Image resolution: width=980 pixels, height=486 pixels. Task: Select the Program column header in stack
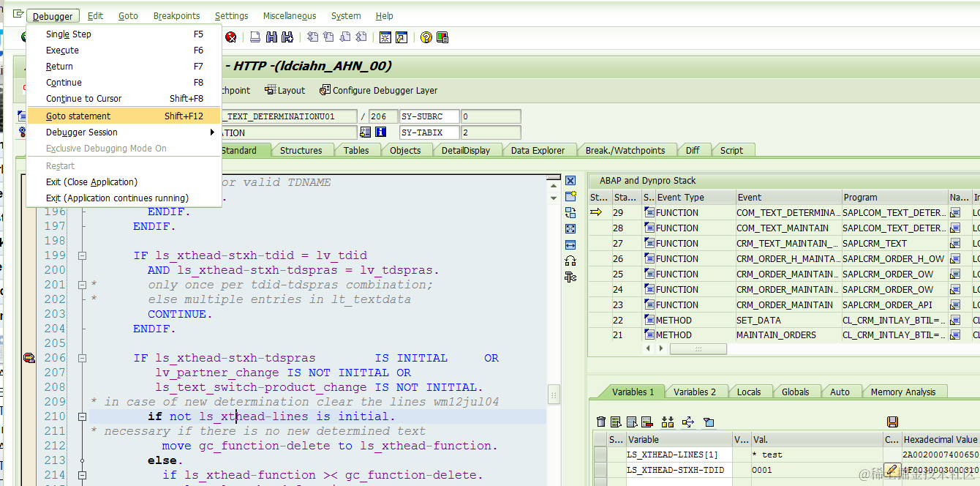pos(894,197)
